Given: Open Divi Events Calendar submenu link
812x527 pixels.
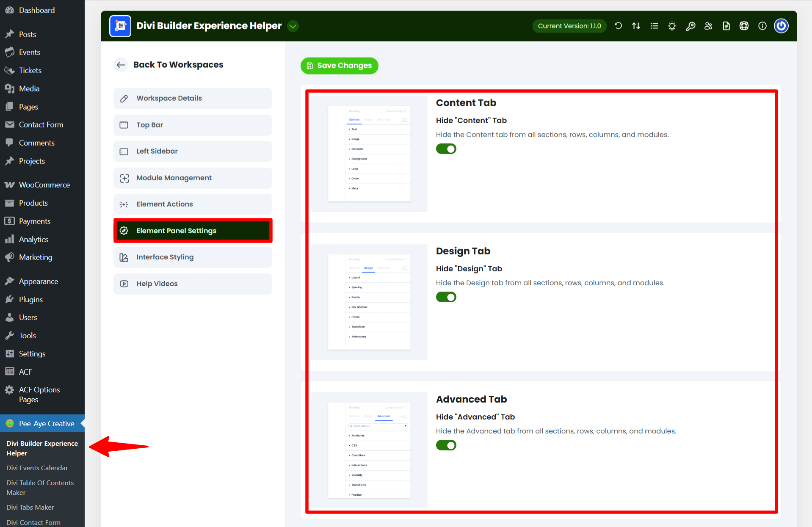Looking at the screenshot, I should click(x=37, y=468).
